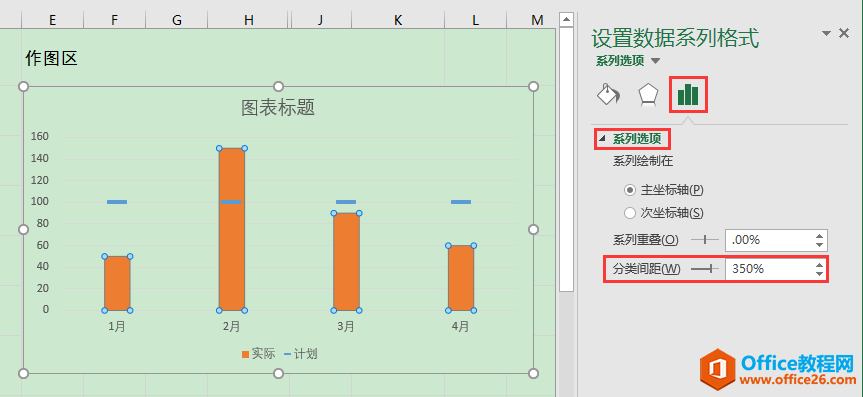Viewport: 863px width, 397px height.
Task: Click the 3月 category axis label
Action: (346, 327)
